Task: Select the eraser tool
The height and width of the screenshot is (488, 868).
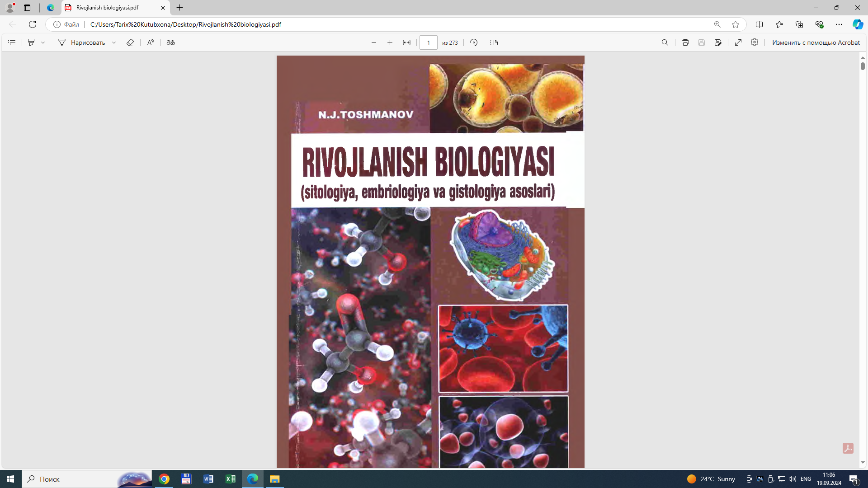Action: [x=130, y=42]
